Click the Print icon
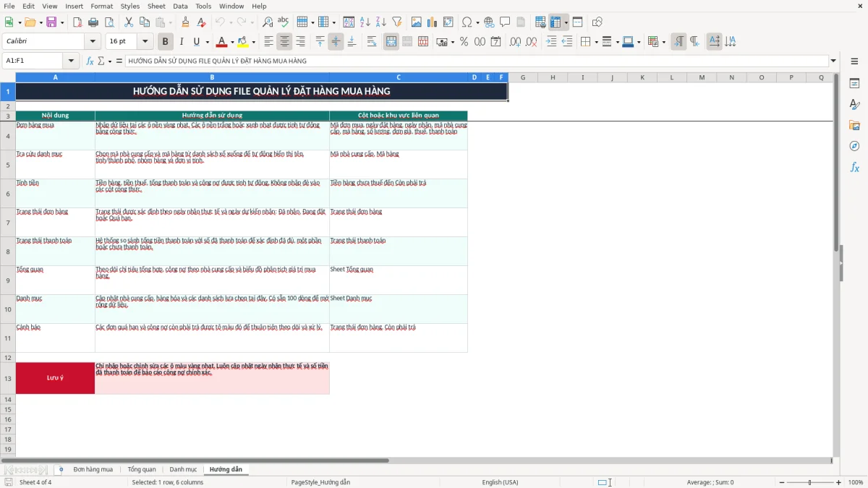Viewport: 868px width, 488px height. pyautogui.click(x=94, y=22)
